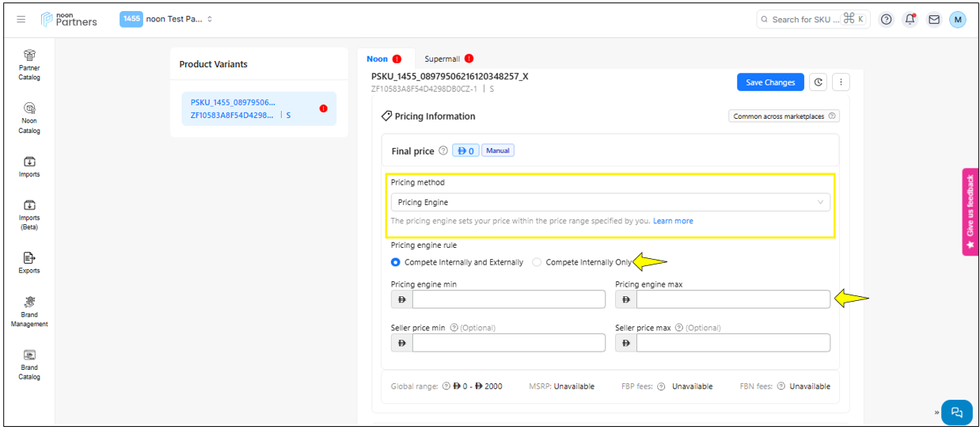Open the noon Test Partner account switcher
This screenshot has height=430, width=980.
167,19
